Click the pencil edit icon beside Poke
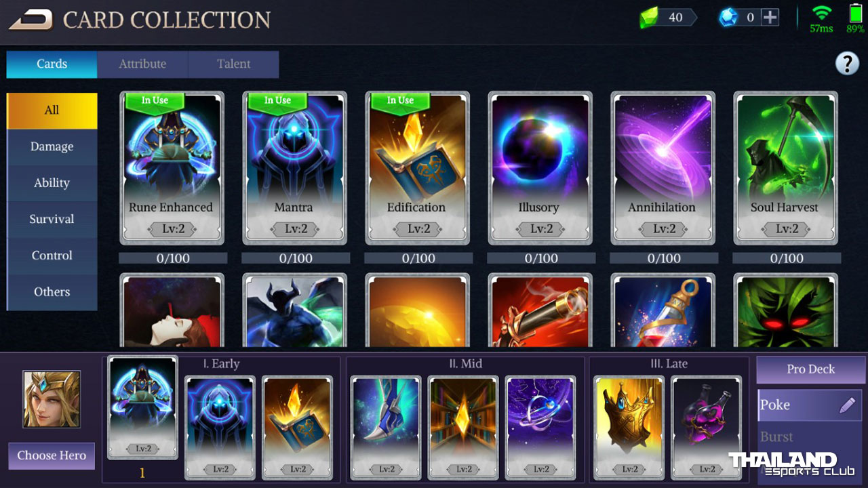868x488 pixels. [x=847, y=405]
